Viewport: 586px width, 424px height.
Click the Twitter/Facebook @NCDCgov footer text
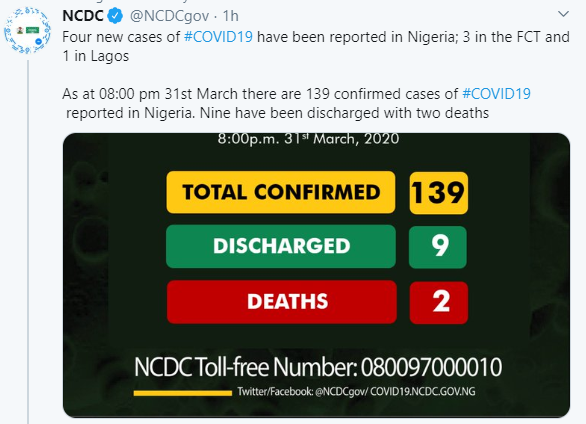point(356,392)
